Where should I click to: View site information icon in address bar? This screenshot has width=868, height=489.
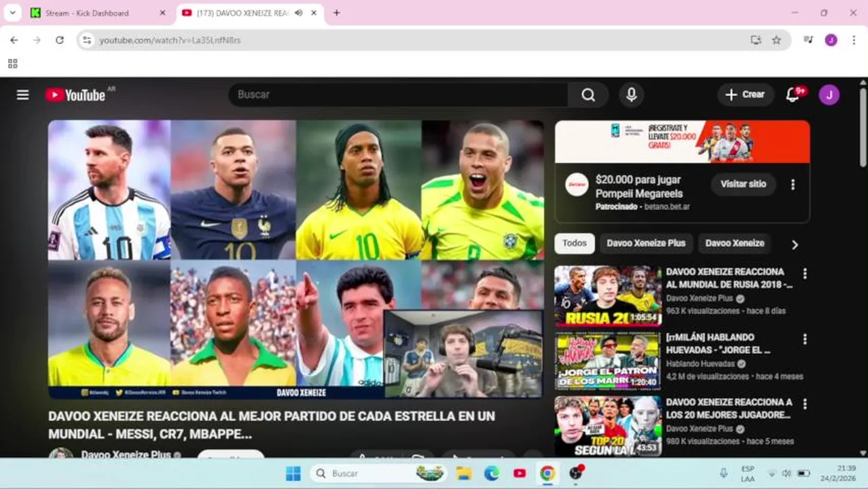point(87,40)
